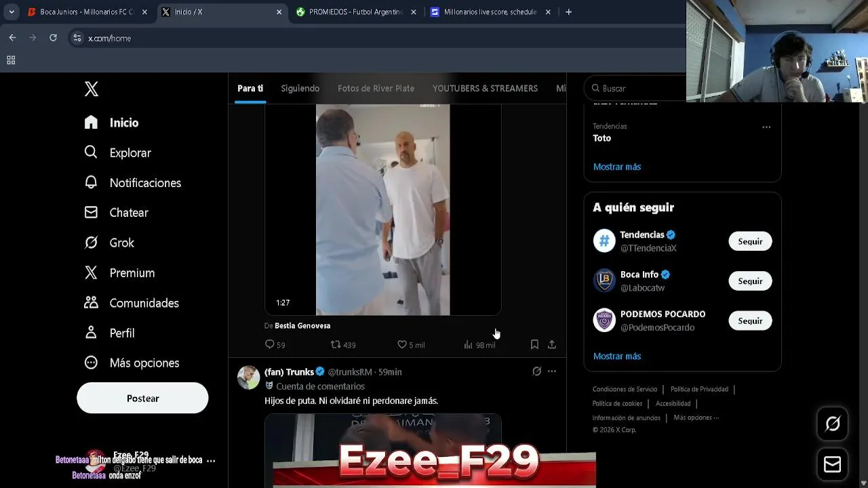Play the Bestia Genovesa video

[x=382, y=209]
